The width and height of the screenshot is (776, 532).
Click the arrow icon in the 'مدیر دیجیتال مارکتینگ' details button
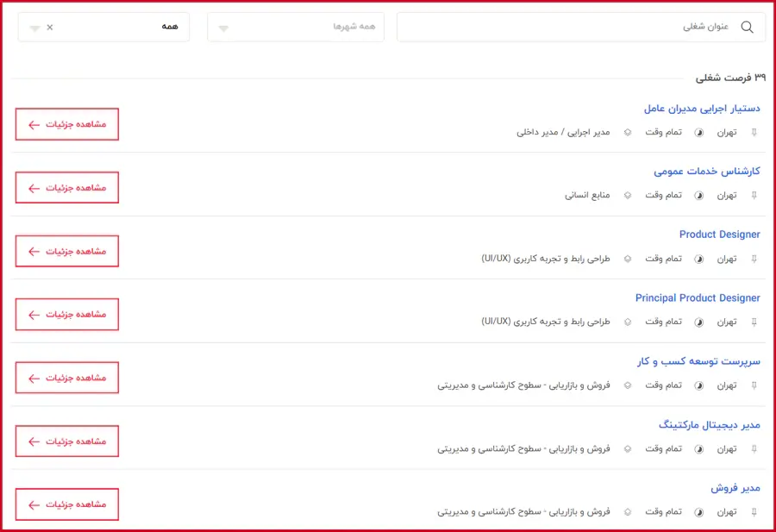(34, 441)
